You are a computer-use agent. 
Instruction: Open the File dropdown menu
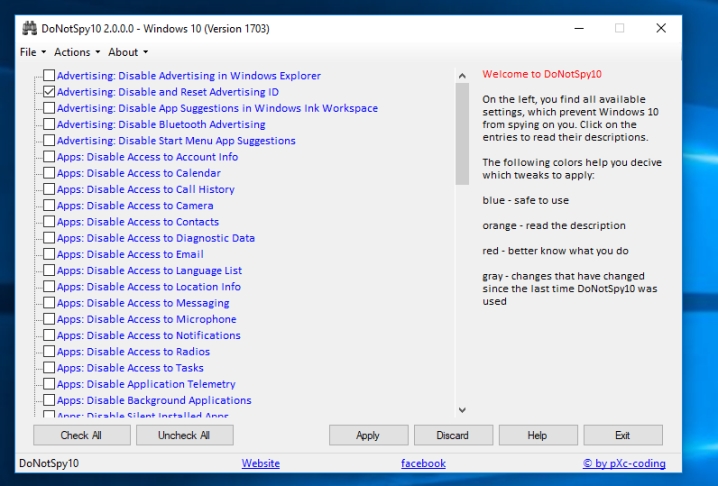tap(31, 52)
